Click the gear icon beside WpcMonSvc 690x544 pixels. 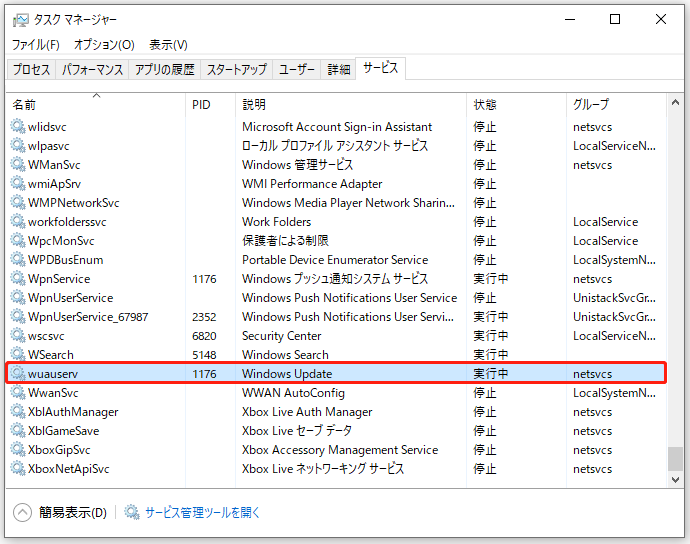pos(18,240)
